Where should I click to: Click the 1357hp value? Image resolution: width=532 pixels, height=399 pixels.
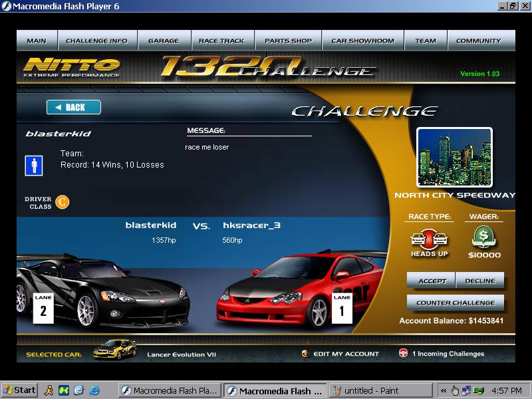[x=164, y=240]
